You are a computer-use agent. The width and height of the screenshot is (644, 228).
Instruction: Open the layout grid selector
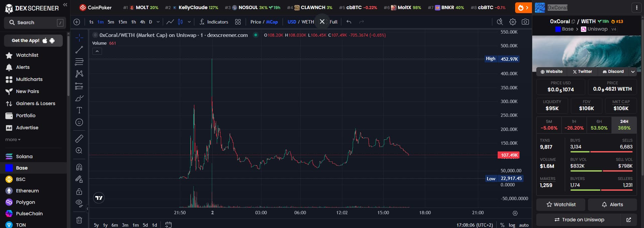(238, 22)
